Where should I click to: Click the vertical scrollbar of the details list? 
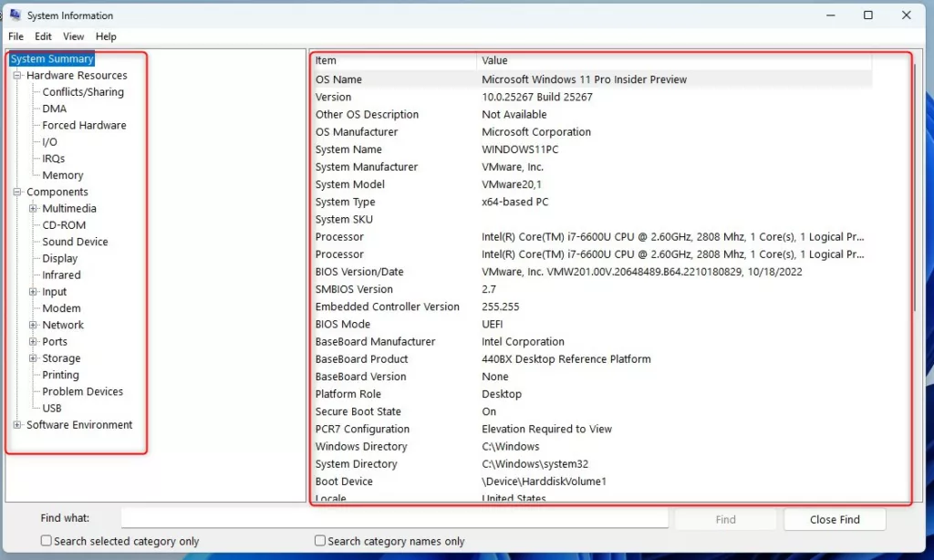point(916,188)
